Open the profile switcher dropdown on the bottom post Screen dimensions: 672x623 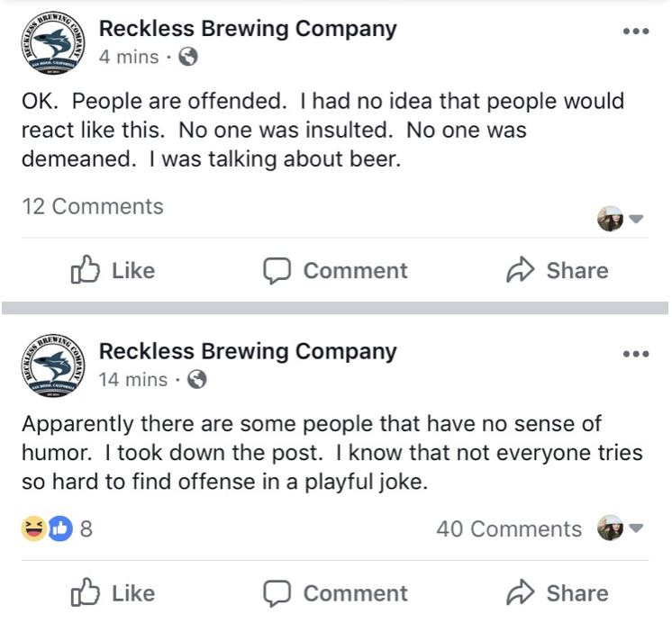[621, 528]
